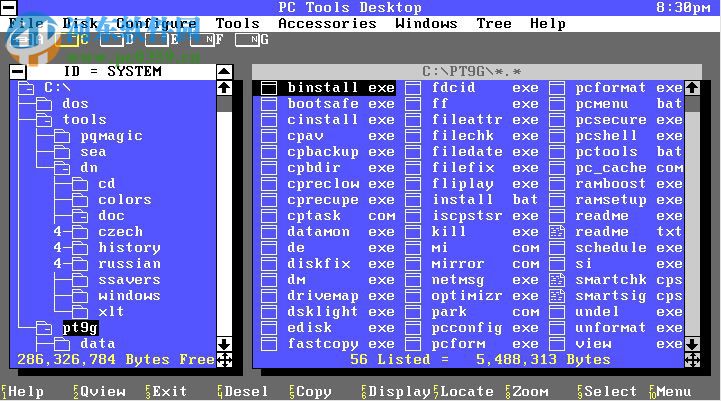Collapse the C:\ root folder

[26, 88]
